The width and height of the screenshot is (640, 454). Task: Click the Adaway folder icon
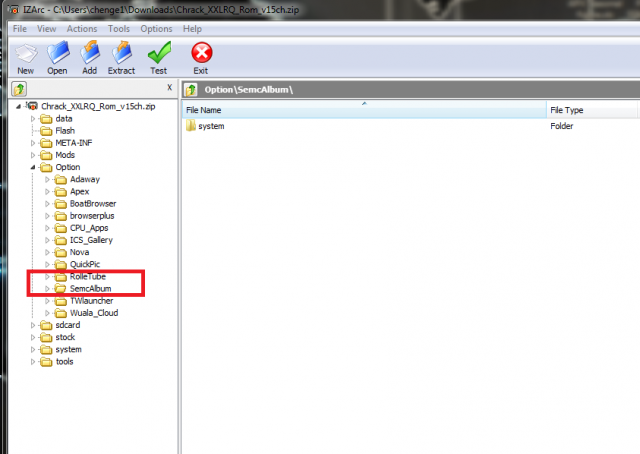[x=60, y=180]
